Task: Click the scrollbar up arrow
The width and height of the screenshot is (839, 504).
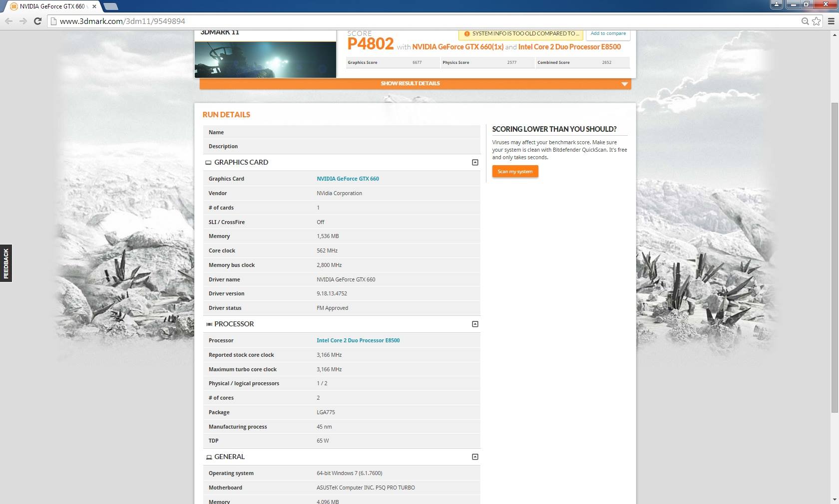Action: pos(835,34)
